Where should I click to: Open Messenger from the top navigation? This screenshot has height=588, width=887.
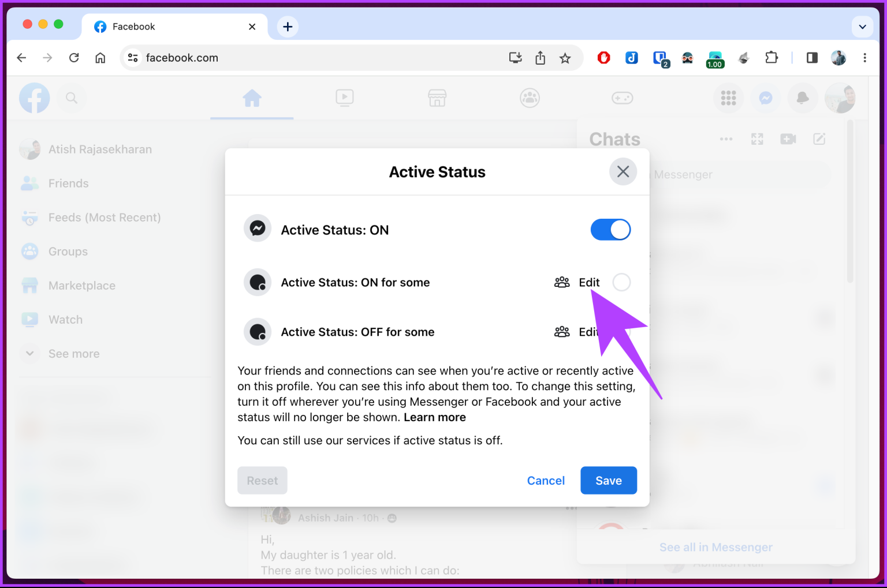[x=765, y=98]
